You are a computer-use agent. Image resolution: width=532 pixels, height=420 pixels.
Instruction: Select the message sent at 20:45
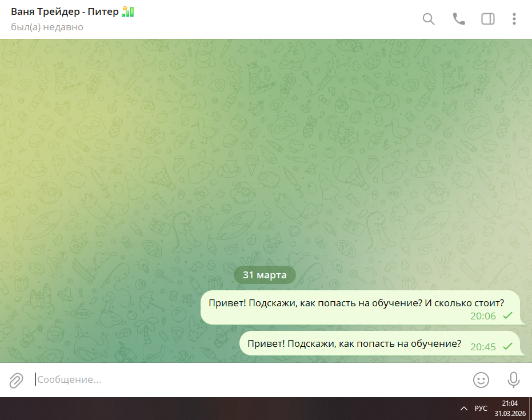point(354,344)
